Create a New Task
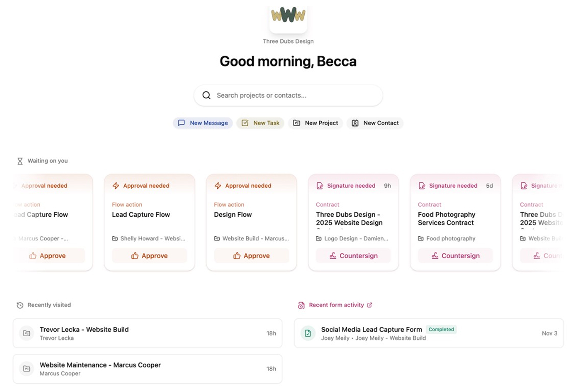587x392 pixels. tap(260, 123)
